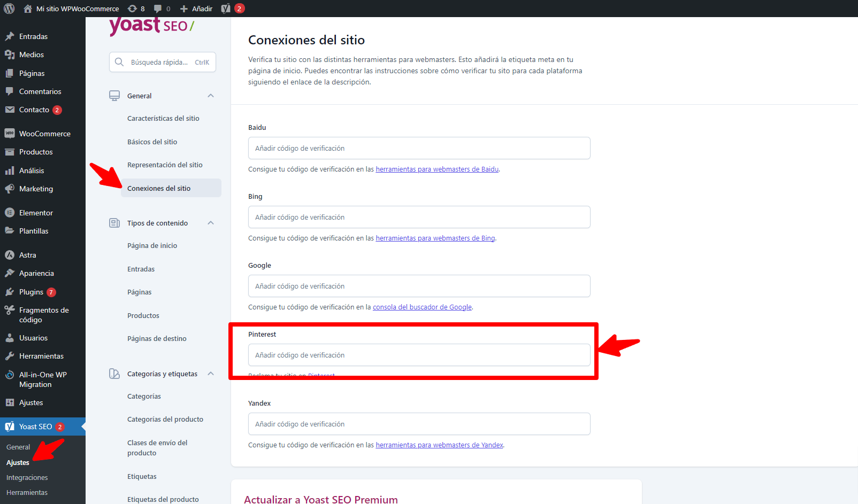Image resolution: width=858 pixels, height=504 pixels.
Task: Open the comments bubble icon in admin bar
Action: [158, 9]
